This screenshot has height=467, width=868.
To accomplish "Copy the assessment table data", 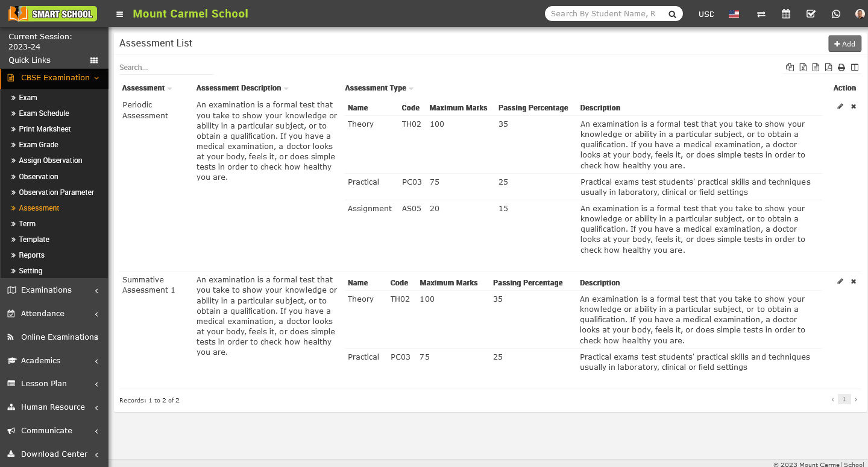I will click(790, 67).
